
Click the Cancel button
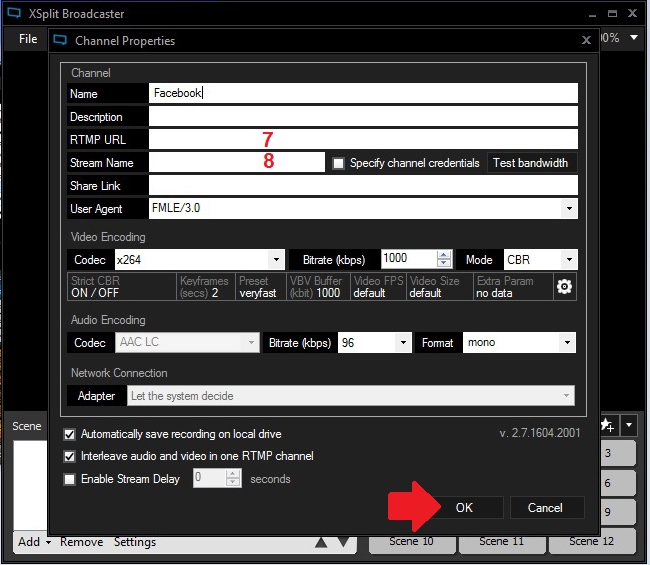(x=545, y=508)
